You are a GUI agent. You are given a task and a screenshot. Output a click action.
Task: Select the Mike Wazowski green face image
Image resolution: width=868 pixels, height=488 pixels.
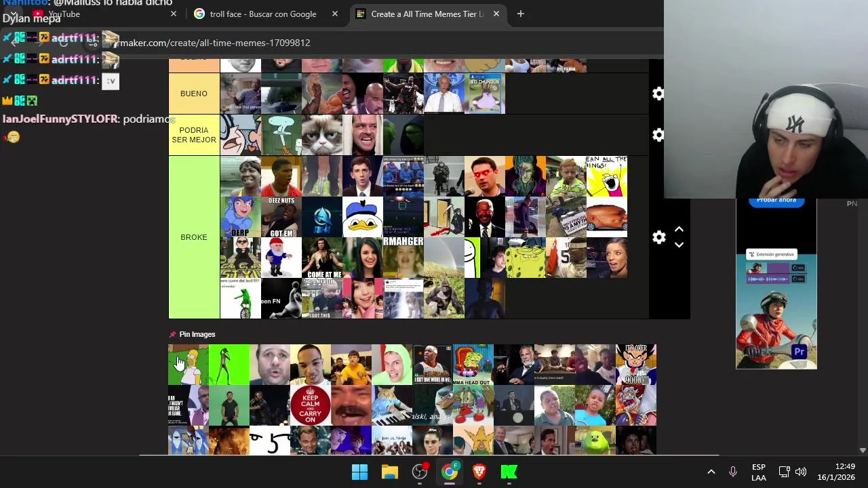[595, 441]
